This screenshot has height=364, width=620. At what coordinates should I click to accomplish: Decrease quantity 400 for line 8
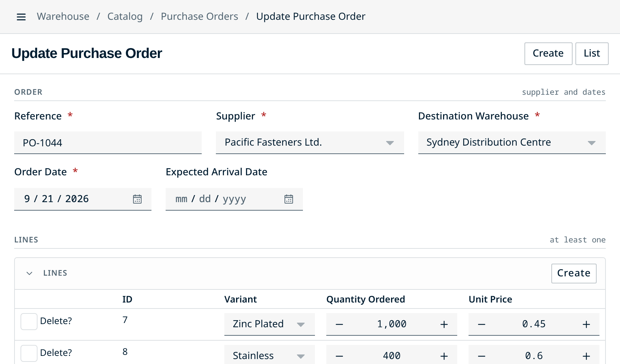tap(339, 356)
